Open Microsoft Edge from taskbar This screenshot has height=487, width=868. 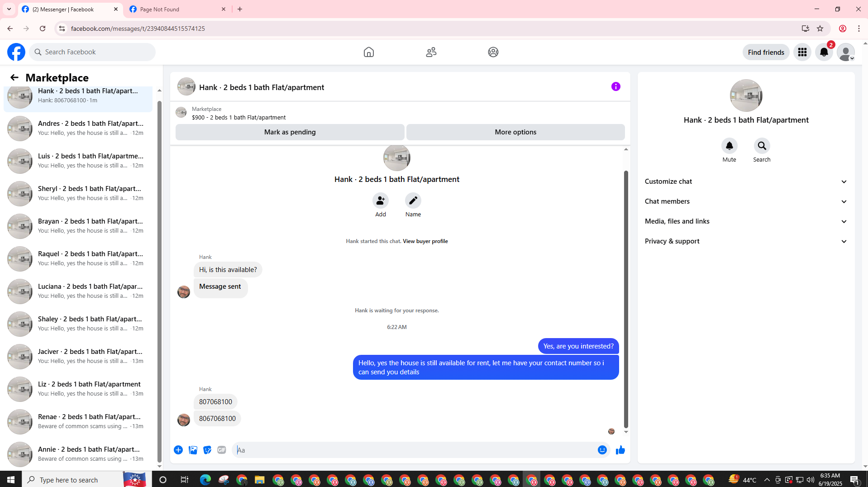tap(205, 480)
